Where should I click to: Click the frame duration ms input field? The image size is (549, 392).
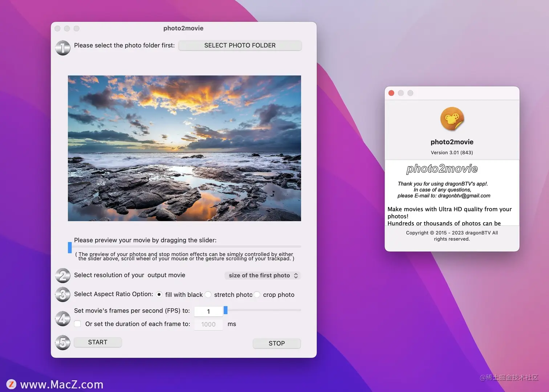coord(208,324)
